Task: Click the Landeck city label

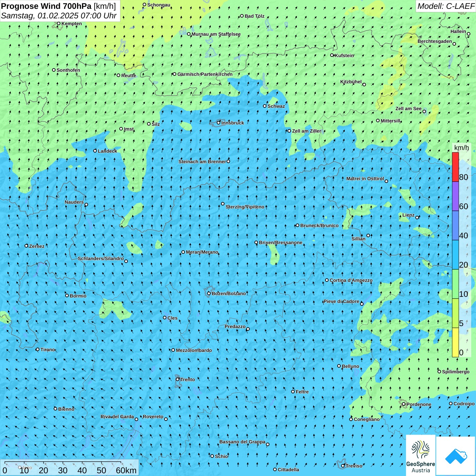Action: pos(107,151)
